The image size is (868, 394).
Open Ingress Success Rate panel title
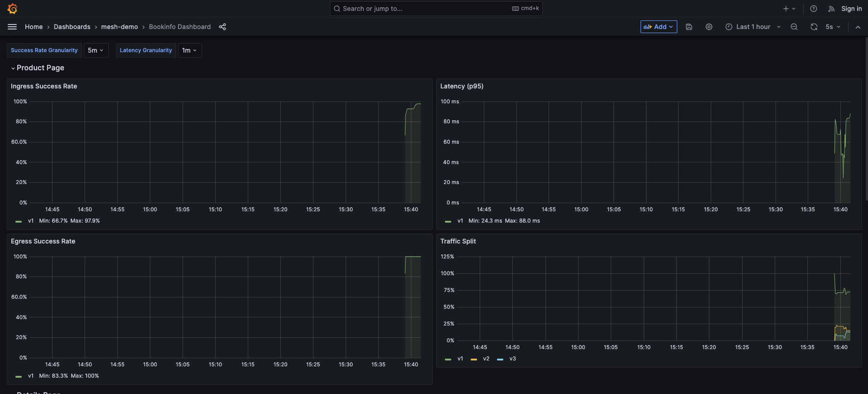[44, 86]
